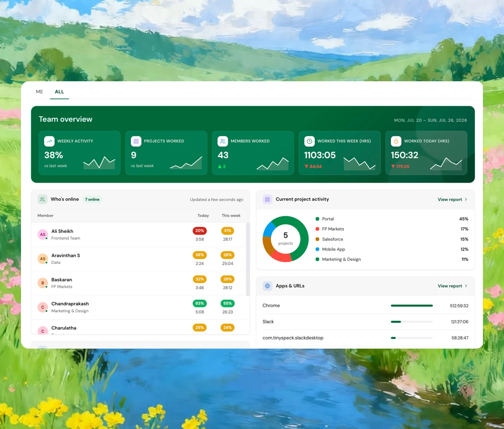The image size is (504, 429).
Task: Open Charulatha's avatar
Action: point(43,331)
